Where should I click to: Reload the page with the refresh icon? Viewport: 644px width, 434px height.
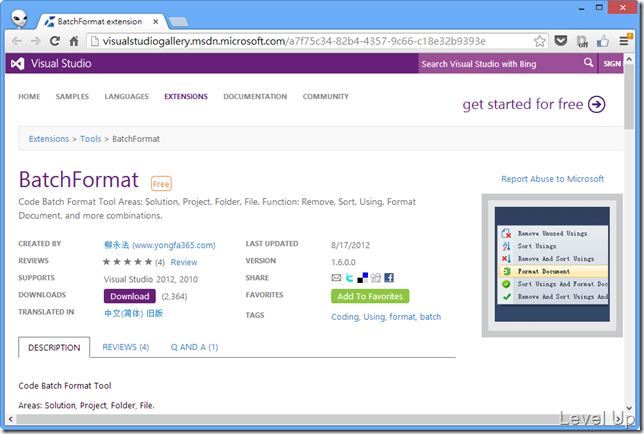pos(55,41)
